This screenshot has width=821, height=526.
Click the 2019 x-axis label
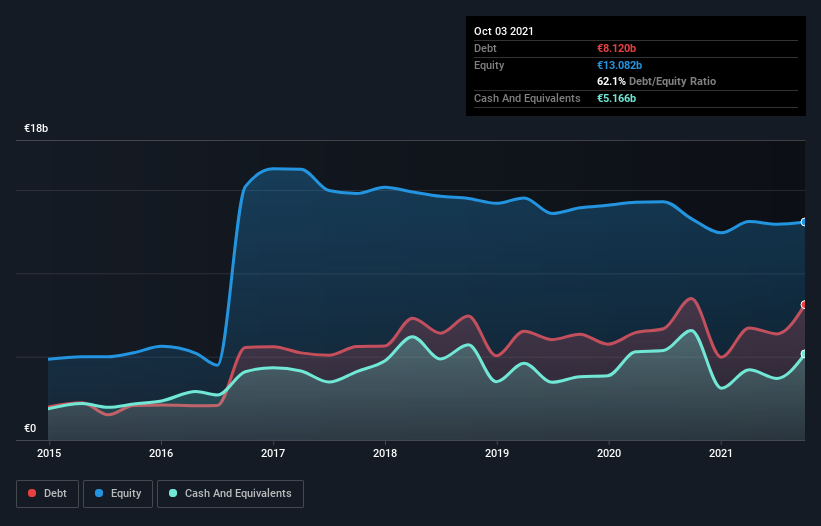coord(497,453)
